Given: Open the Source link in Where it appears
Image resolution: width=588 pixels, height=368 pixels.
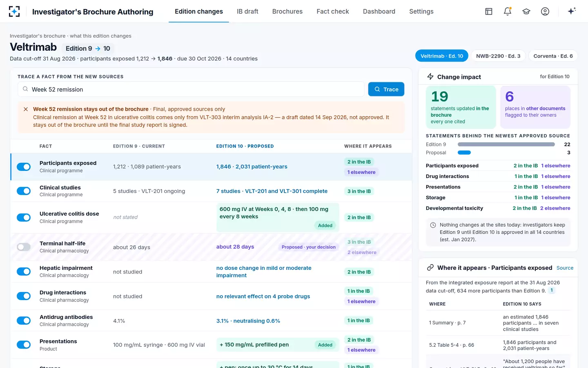Looking at the screenshot, I should [x=565, y=268].
